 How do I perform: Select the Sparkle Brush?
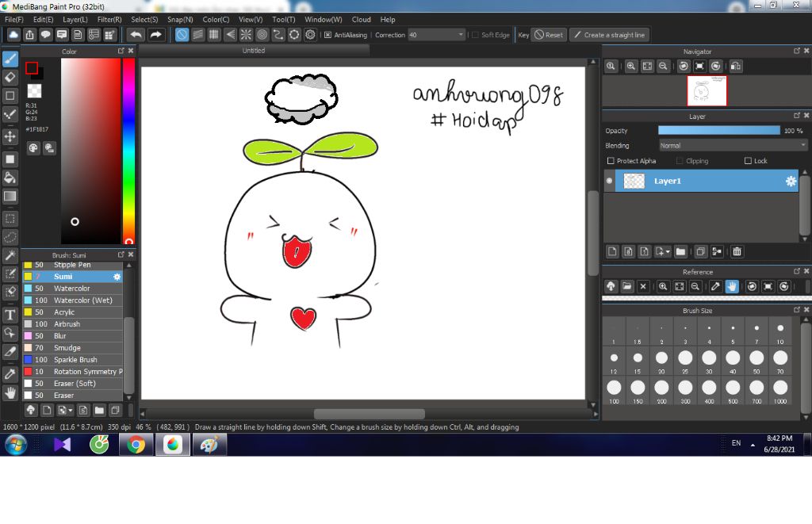(72, 360)
